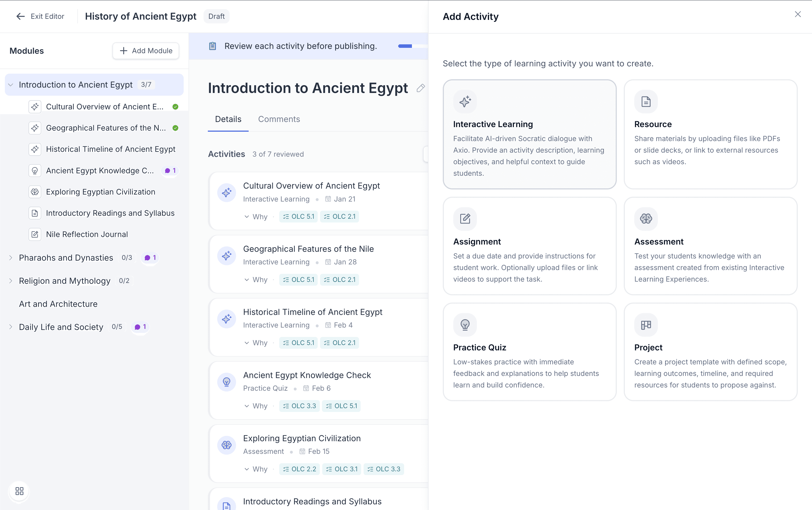The image size is (812, 510).
Task: Click sidebar icon for Historical Timeline of Ancient Egypt
Action: tap(35, 149)
